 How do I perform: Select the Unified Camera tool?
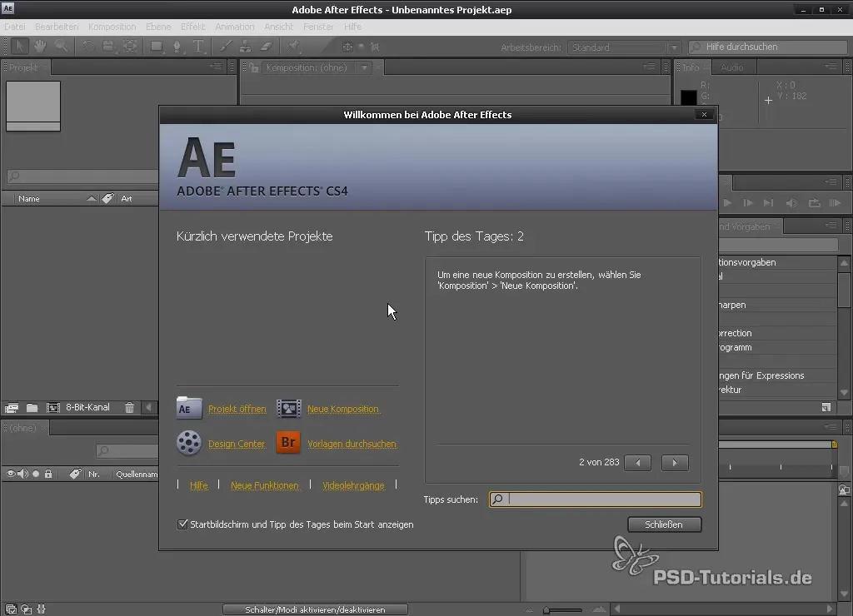[x=109, y=47]
